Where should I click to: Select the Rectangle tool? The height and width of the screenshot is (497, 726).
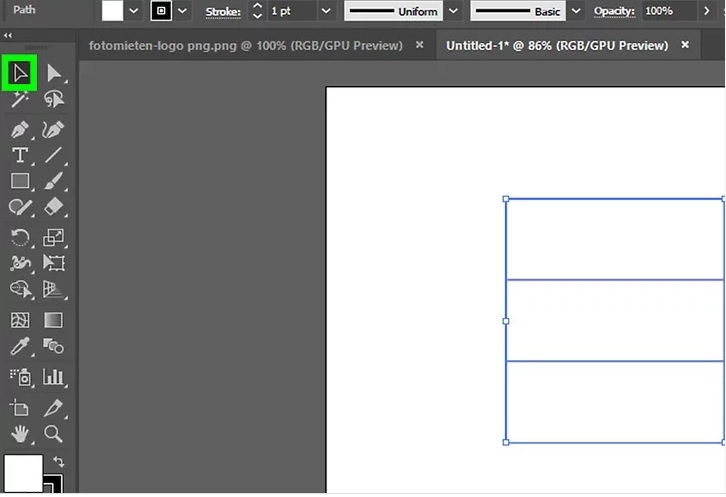pos(20,181)
